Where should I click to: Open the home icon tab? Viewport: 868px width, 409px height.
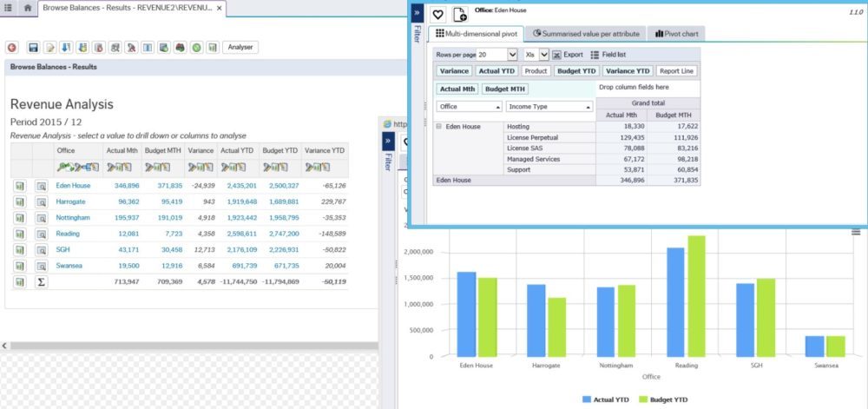click(29, 8)
